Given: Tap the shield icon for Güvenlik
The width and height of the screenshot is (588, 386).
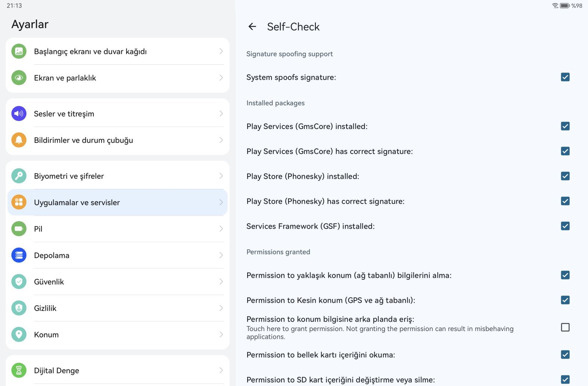Looking at the screenshot, I should [x=19, y=282].
